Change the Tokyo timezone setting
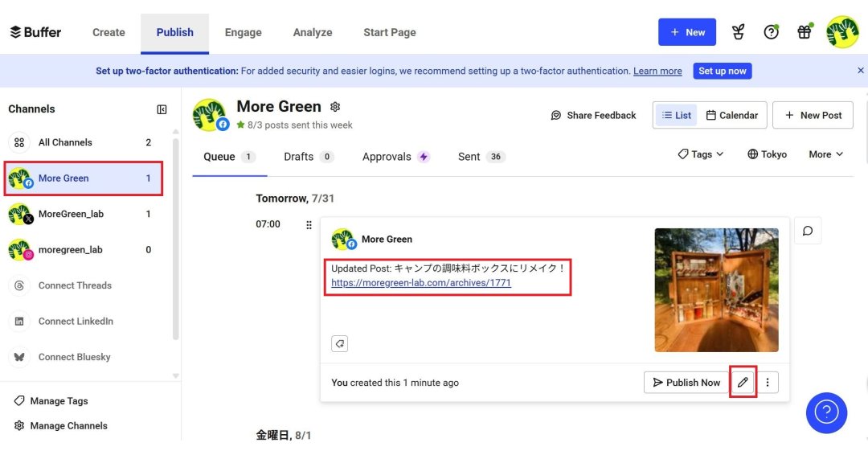This screenshot has height=455, width=868. pyautogui.click(x=767, y=154)
